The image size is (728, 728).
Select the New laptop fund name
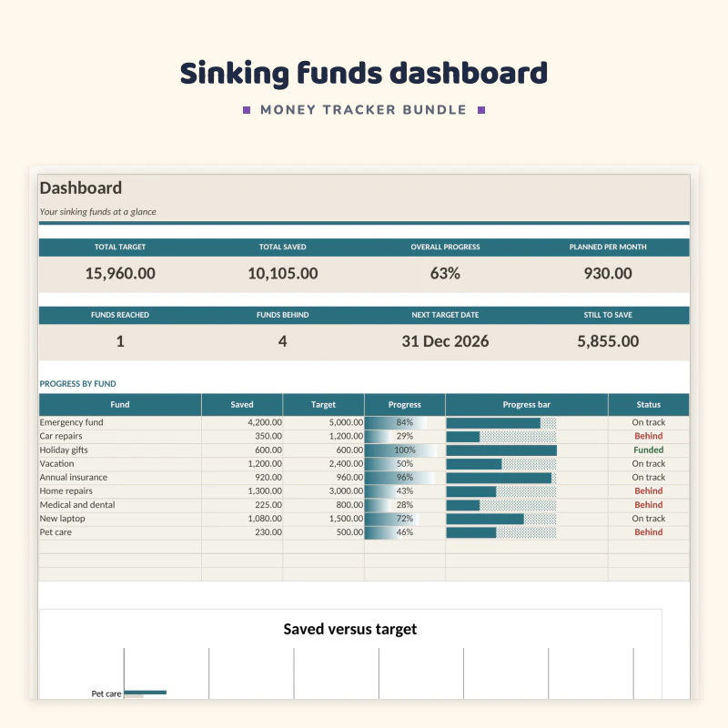tap(62, 519)
